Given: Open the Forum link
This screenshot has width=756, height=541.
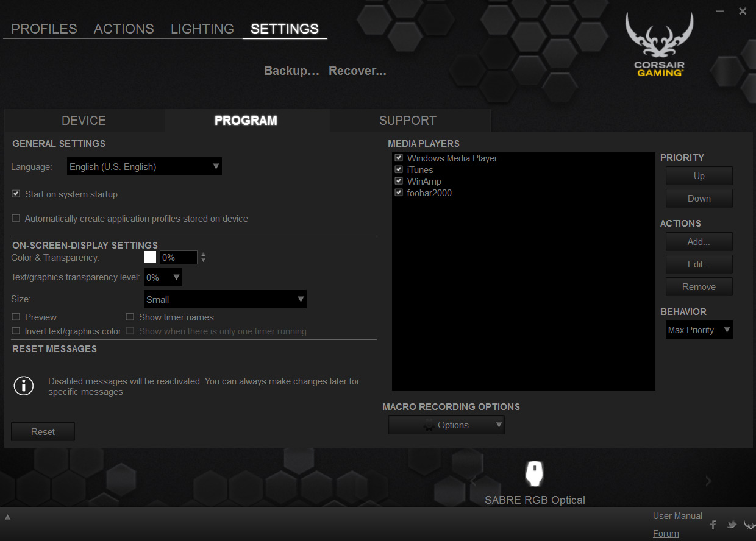Looking at the screenshot, I should click(666, 534).
